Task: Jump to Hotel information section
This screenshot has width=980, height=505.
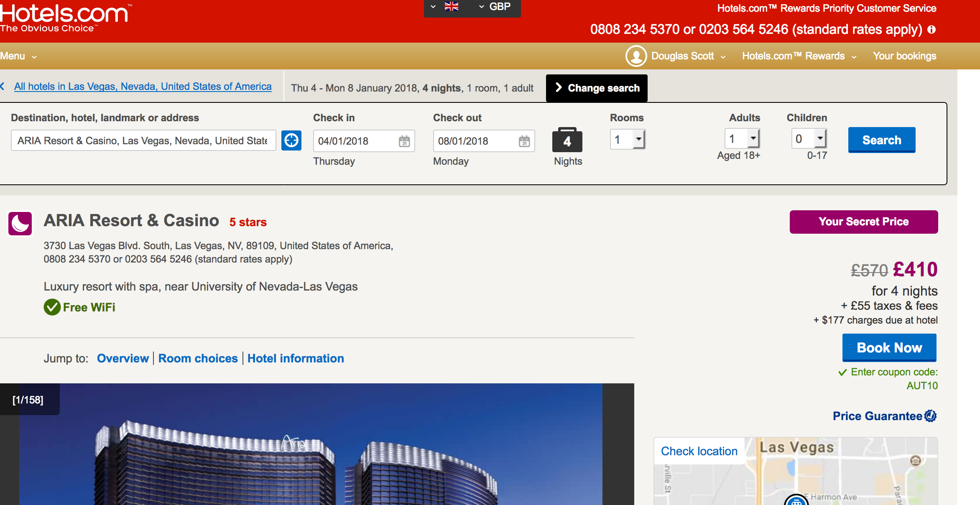Action: [296, 358]
